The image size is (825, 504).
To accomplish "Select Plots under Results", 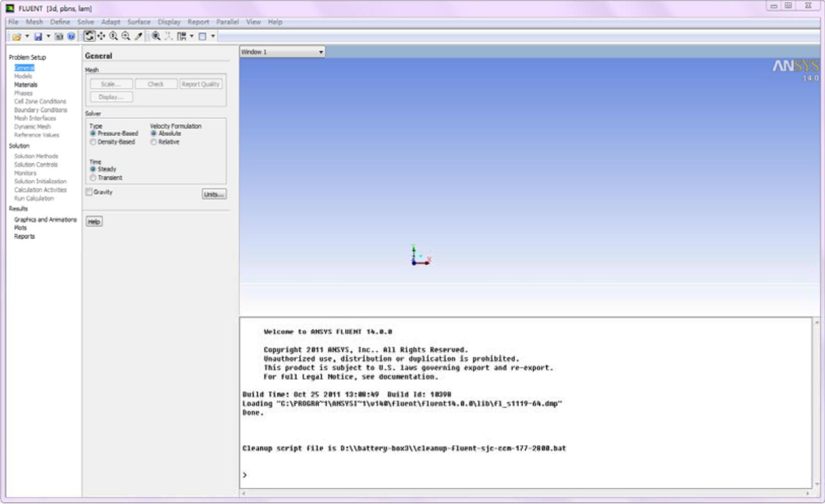I will pyautogui.click(x=20, y=228).
